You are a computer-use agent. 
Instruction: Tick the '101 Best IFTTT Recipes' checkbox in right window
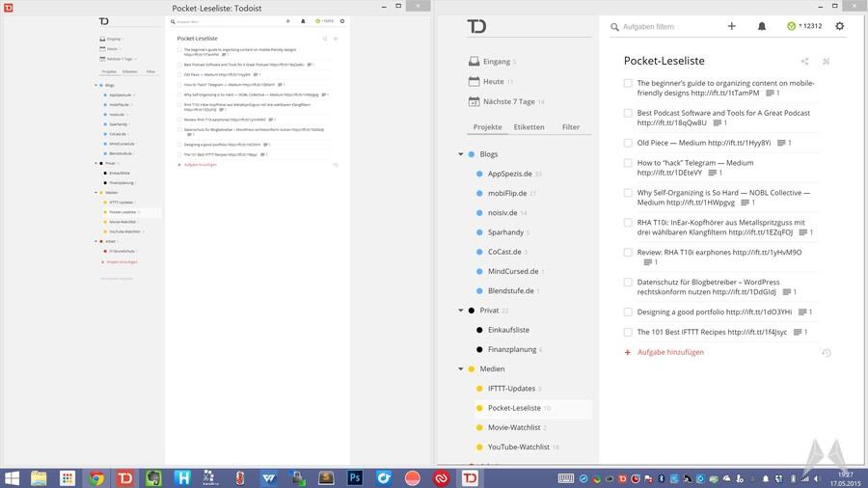(628, 333)
